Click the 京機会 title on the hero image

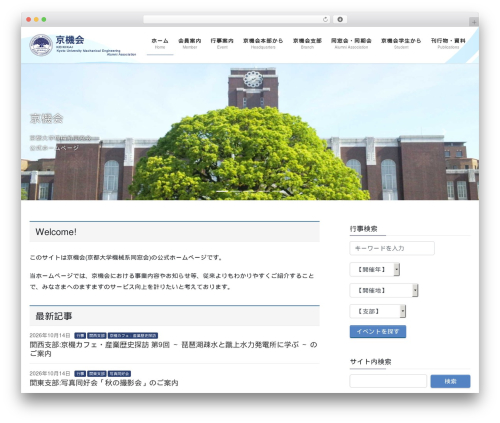click(46, 119)
